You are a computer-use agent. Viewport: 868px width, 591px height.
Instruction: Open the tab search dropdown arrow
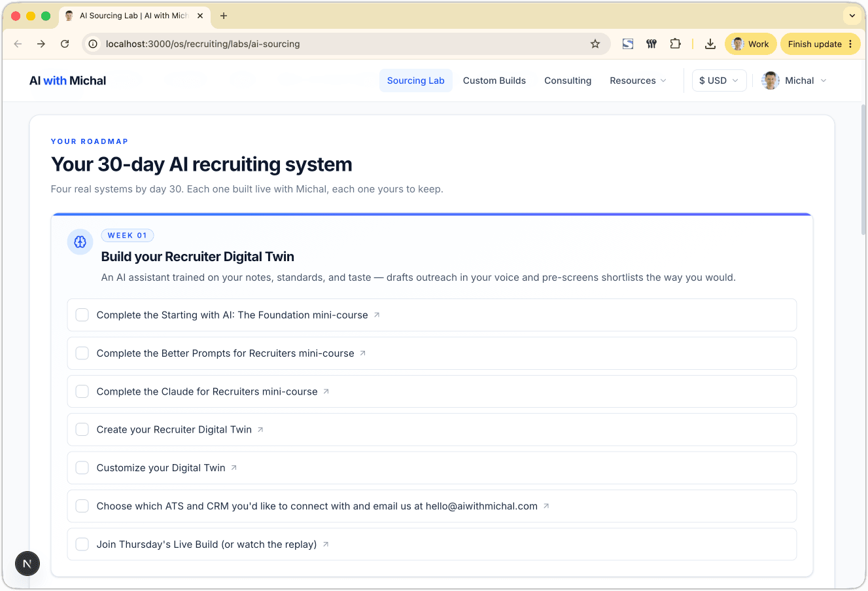click(852, 16)
